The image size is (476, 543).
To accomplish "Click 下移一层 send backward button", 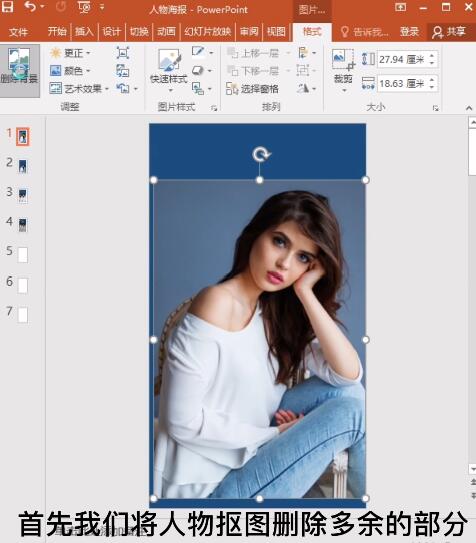I will click(253, 71).
